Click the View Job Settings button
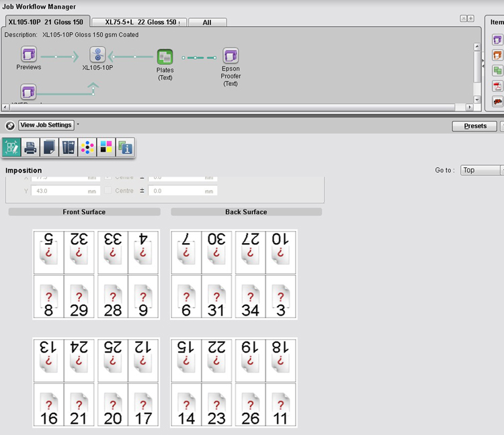This screenshot has height=435, width=504. 46,125
